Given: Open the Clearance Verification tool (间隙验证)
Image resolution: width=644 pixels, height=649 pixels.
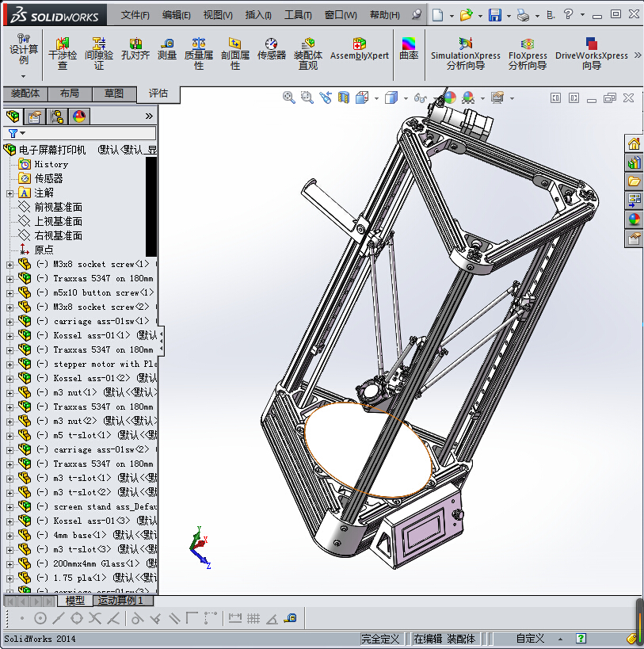Looking at the screenshot, I should pos(99,53).
